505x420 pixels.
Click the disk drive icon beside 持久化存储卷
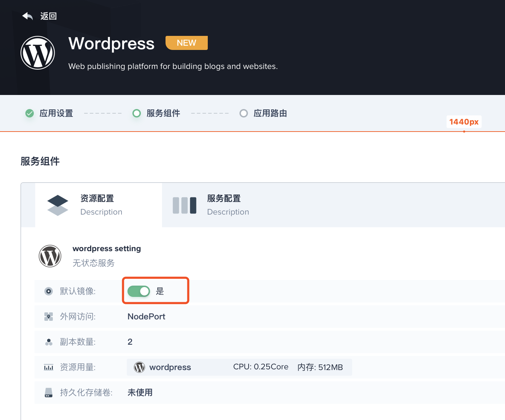click(49, 393)
